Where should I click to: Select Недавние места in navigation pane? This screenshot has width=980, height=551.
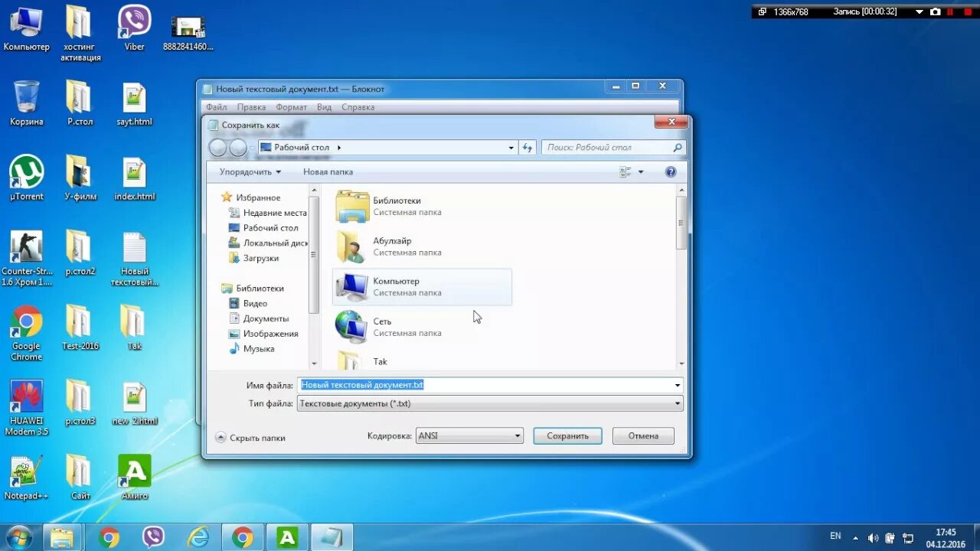tap(268, 213)
